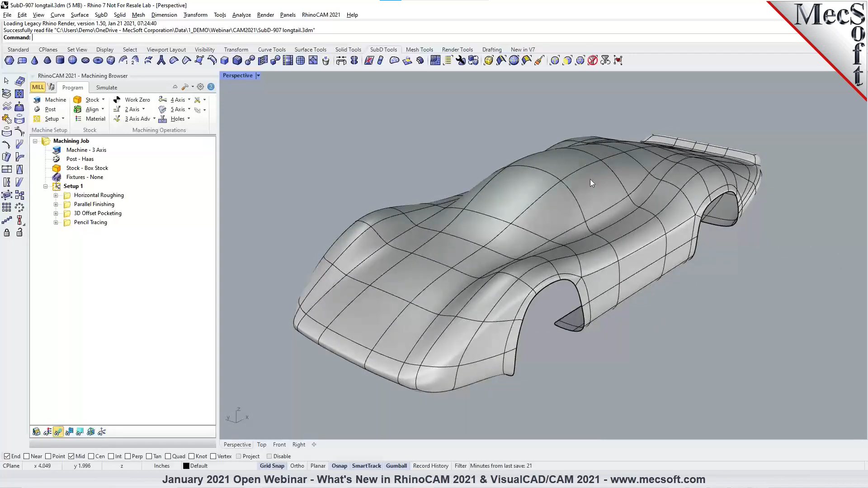
Task: Enable the Cen osnap checkbox
Action: coord(91,456)
